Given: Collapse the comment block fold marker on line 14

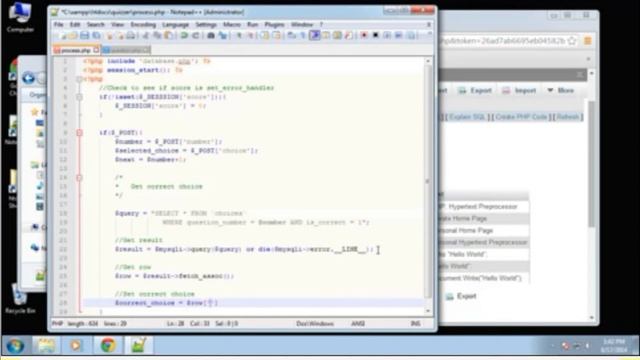Looking at the screenshot, I should 79,178.
